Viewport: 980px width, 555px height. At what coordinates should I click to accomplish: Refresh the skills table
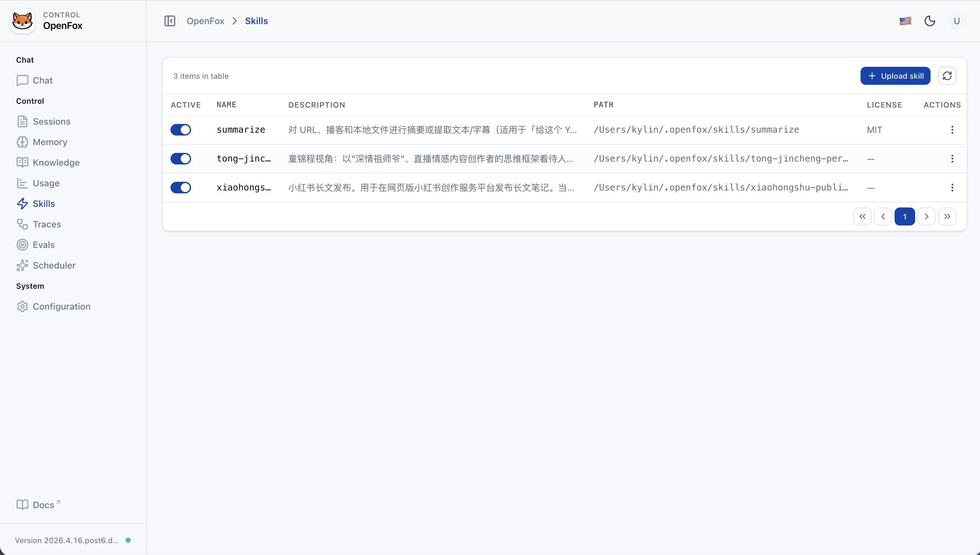(x=948, y=75)
